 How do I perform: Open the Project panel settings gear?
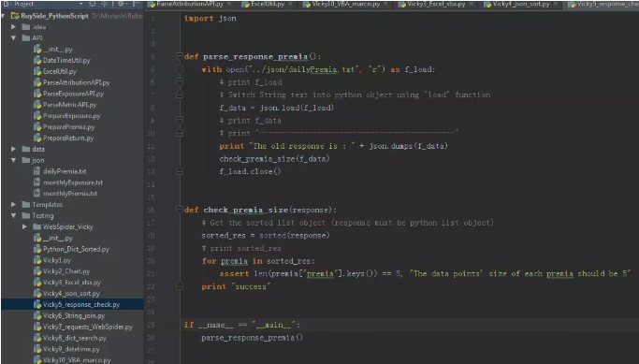click(x=122, y=4)
